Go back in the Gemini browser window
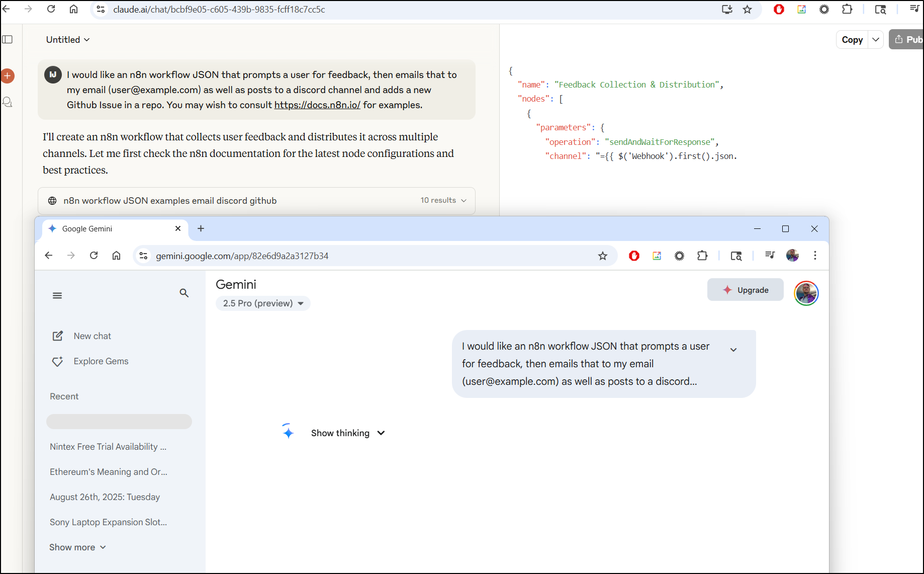Screen dimensions: 924x574 (x=48, y=256)
